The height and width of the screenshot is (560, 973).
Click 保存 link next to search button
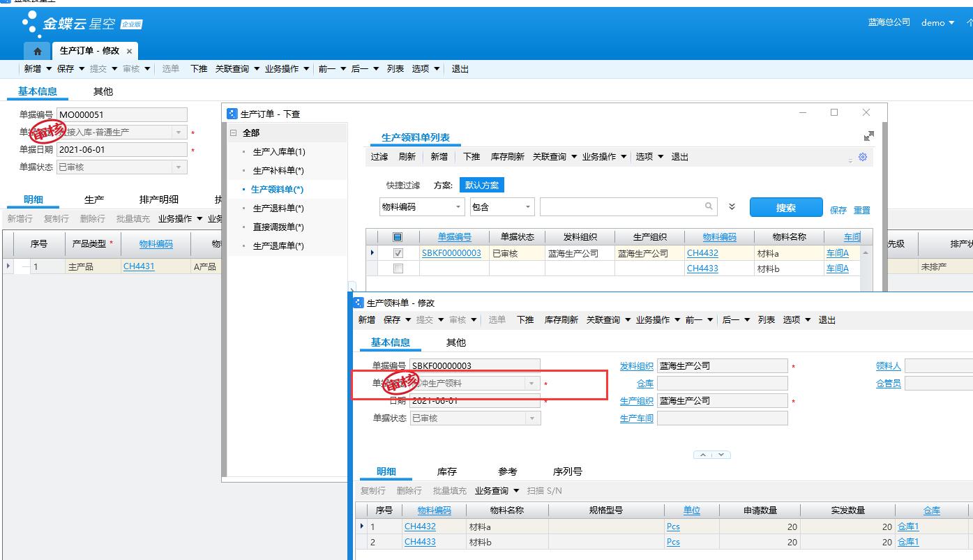pyautogui.click(x=838, y=210)
